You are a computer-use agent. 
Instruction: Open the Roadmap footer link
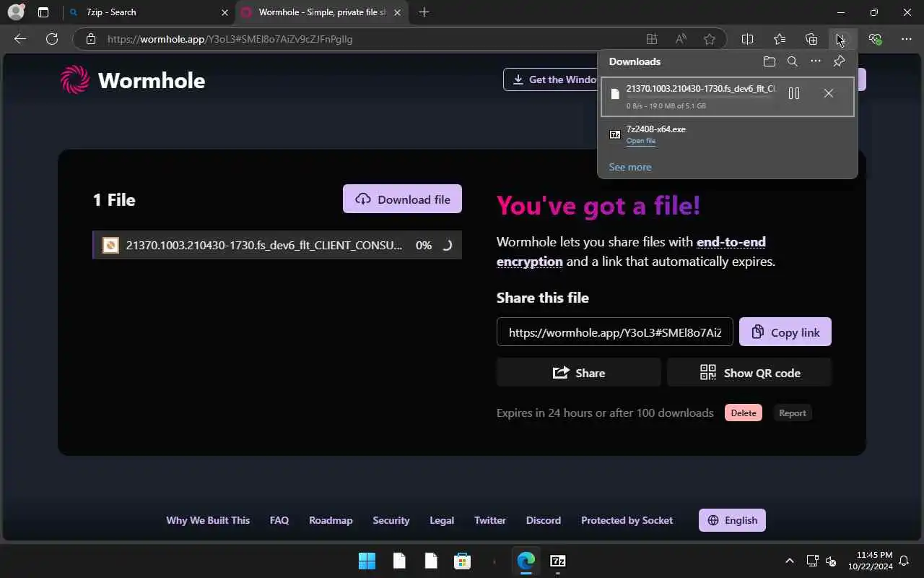pos(331,520)
